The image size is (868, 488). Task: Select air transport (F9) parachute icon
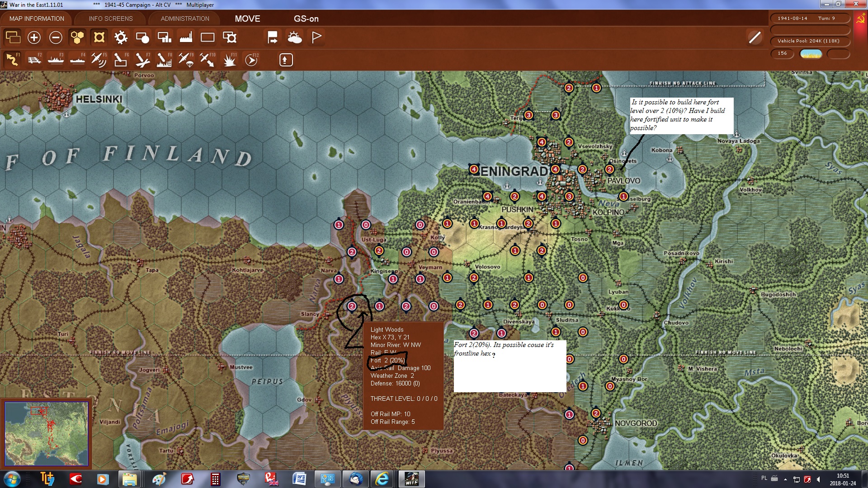186,60
